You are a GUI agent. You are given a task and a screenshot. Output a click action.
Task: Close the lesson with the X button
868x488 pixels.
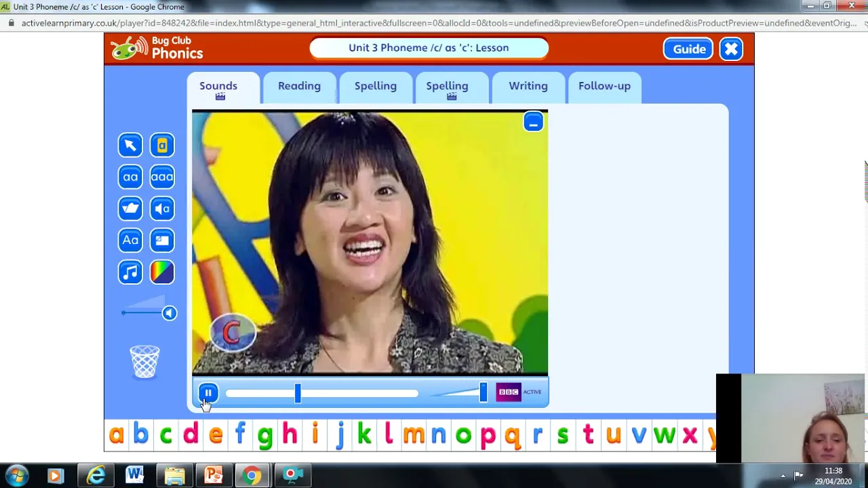pyautogui.click(x=731, y=49)
